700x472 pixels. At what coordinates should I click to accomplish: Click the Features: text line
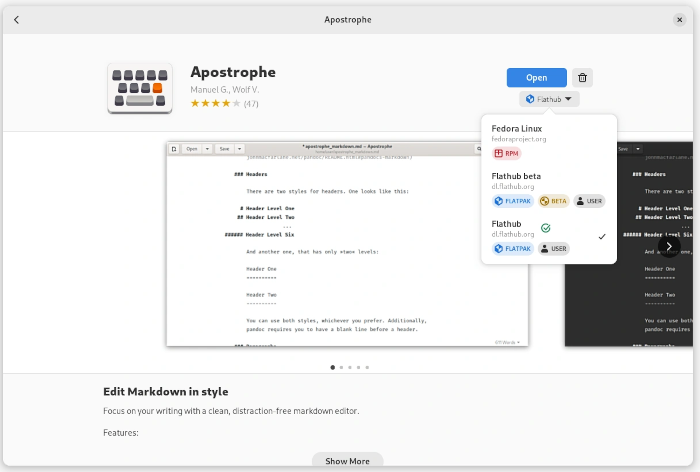[x=121, y=433]
